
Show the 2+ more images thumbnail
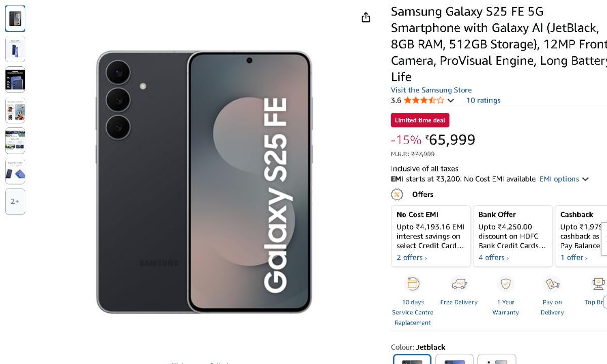(15, 202)
